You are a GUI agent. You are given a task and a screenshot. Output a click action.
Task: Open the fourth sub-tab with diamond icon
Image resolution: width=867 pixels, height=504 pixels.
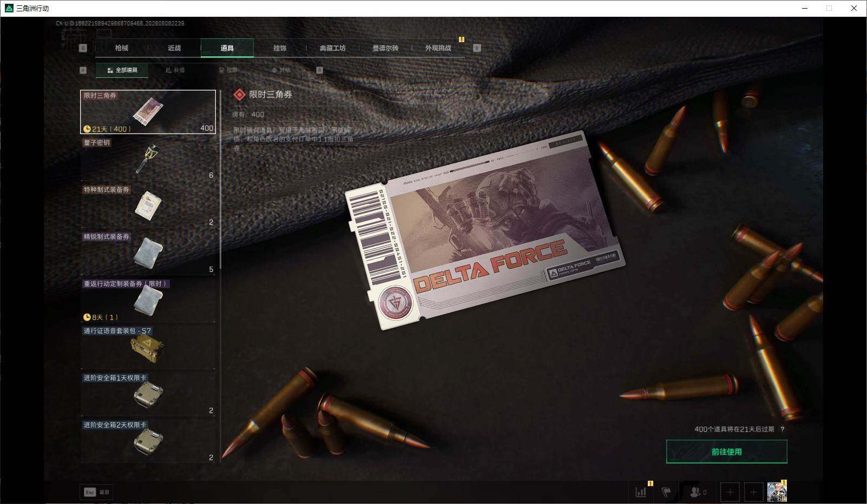(x=281, y=70)
